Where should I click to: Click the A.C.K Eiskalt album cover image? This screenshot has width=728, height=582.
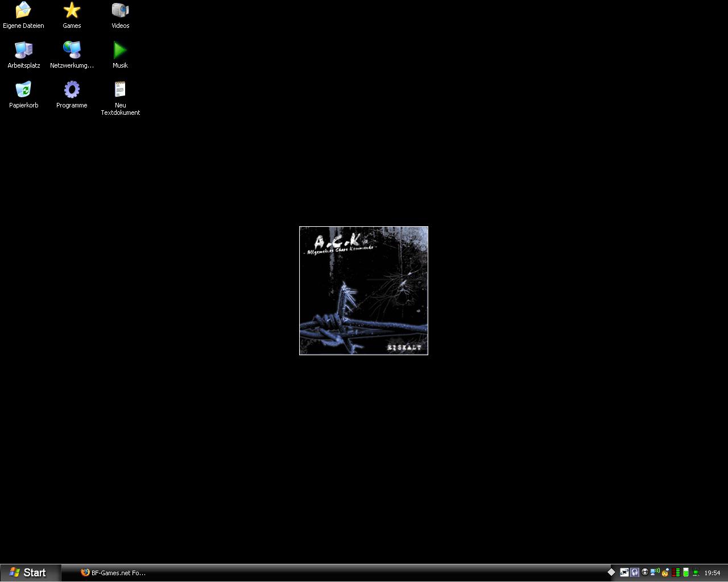363,290
